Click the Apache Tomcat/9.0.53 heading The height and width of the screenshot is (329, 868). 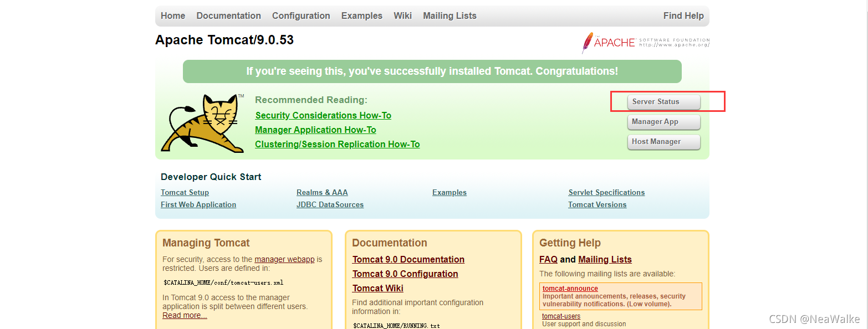tap(224, 40)
